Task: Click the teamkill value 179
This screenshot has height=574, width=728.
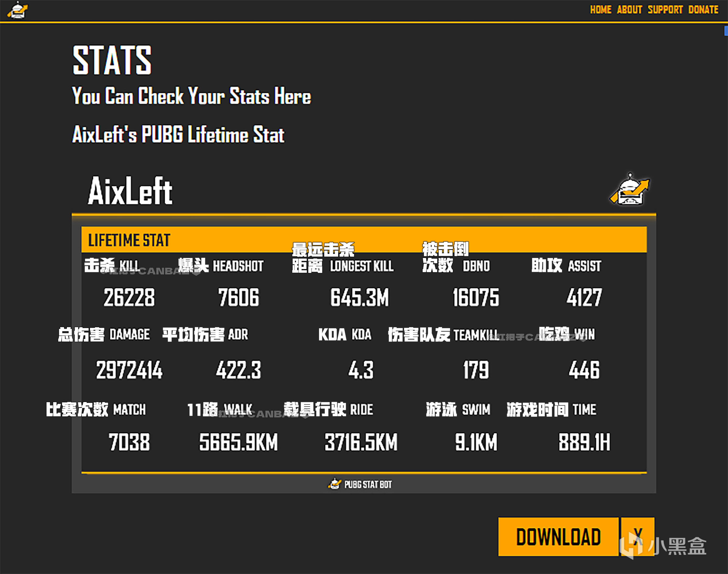Action: tap(476, 370)
